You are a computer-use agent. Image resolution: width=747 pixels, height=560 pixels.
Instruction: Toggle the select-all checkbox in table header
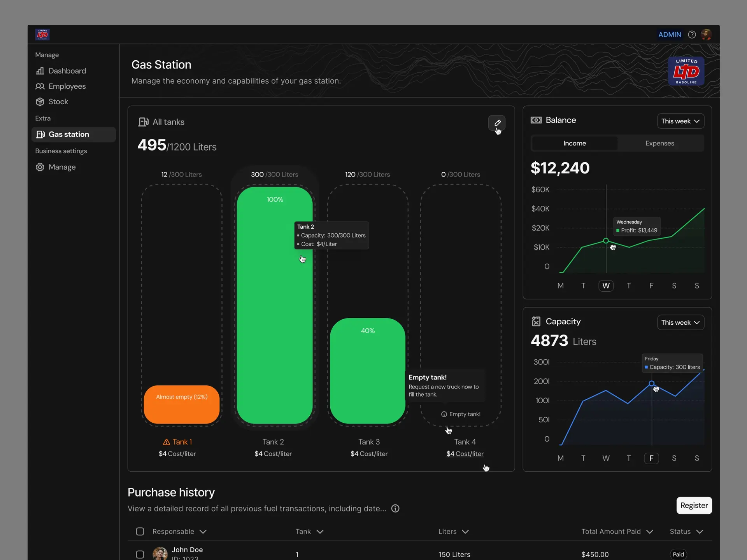point(140,532)
